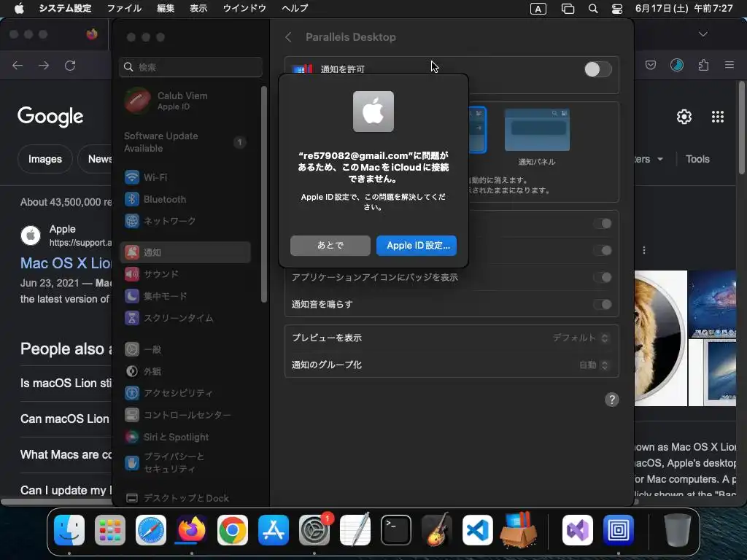Open Google apps grid icon
Viewport: 747px width, 560px height.
tap(718, 117)
